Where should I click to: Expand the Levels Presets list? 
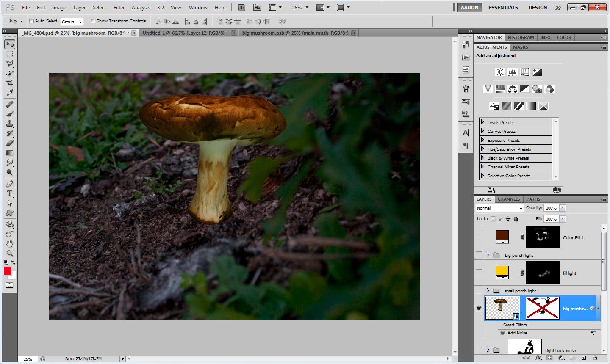click(482, 122)
